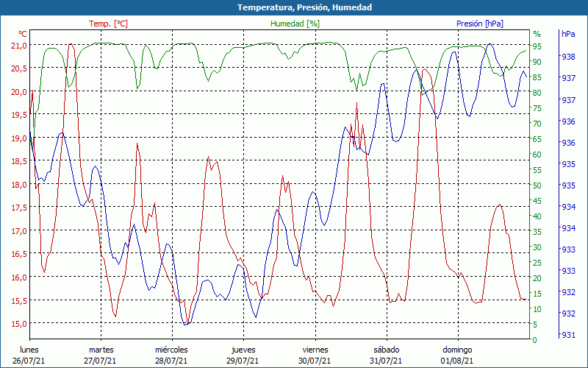Click the green '50' humidity axis value
The height and width of the screenshot is (368, 588).
pos(537,185)
